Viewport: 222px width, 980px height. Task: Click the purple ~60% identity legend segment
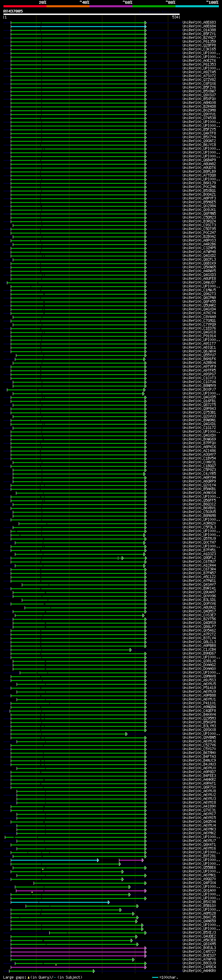click(x=111, y=6)
